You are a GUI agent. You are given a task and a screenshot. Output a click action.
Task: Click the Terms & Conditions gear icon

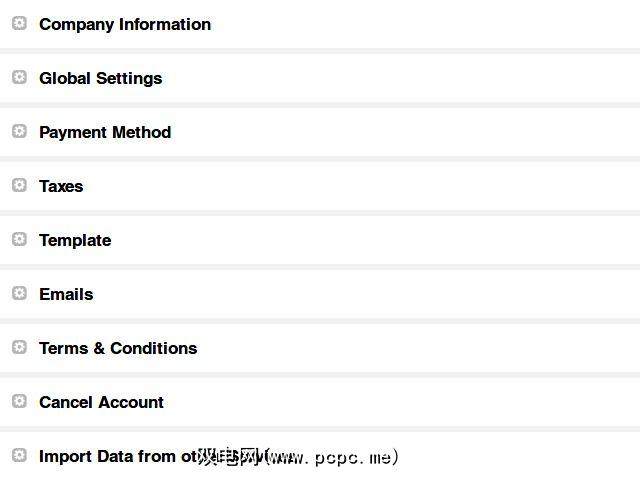[x=19, y=347]
